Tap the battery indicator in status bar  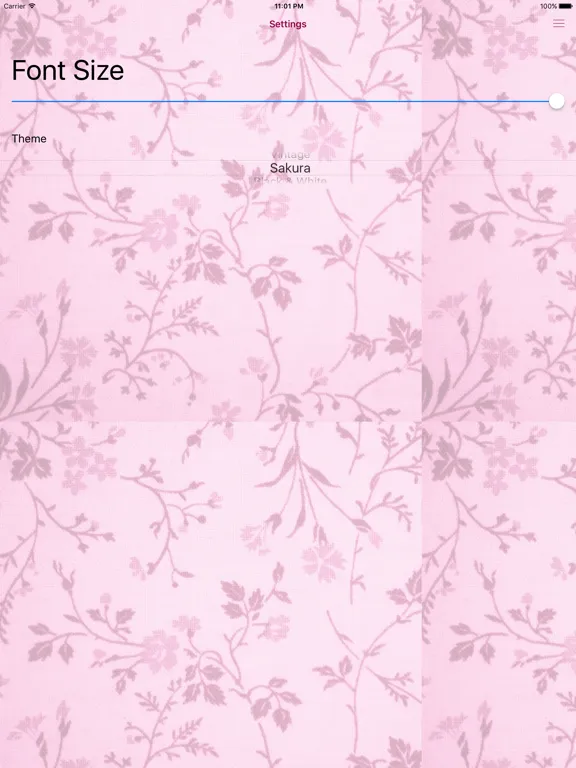tap(565, 6)
